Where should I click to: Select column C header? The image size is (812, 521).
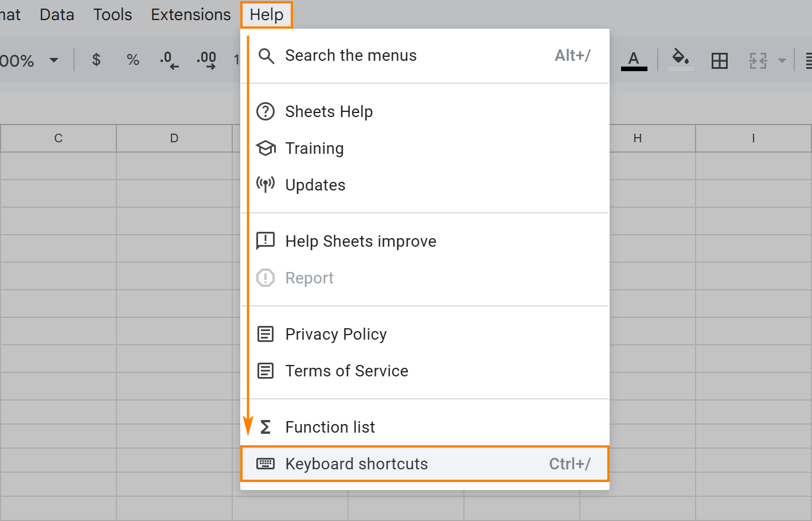(58, 138)
